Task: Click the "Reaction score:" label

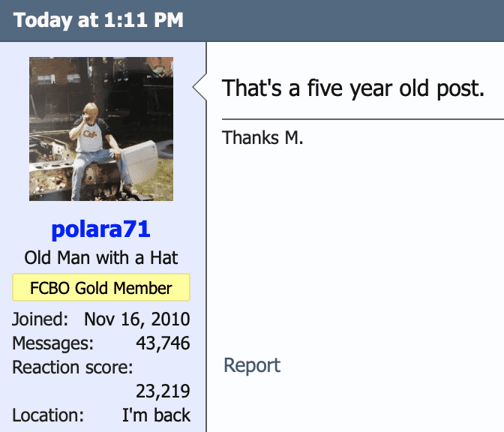Action: click(x=72, y=367)
